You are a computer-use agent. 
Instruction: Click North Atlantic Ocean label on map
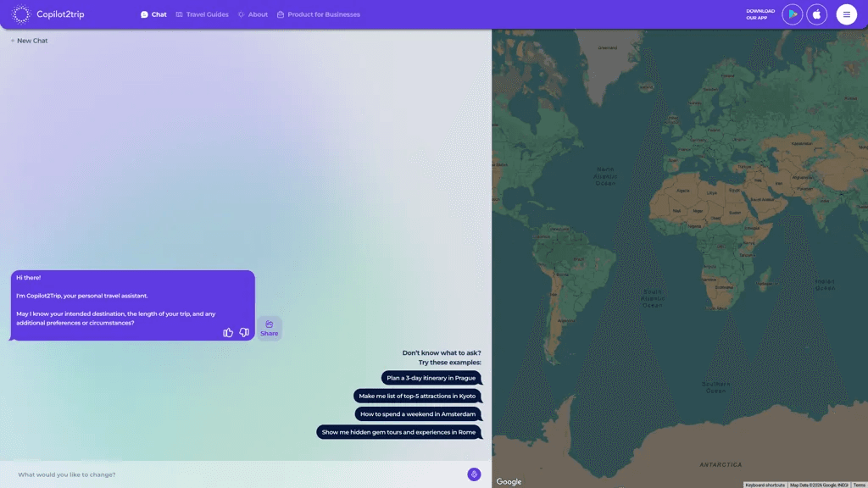tap(605, 176)
